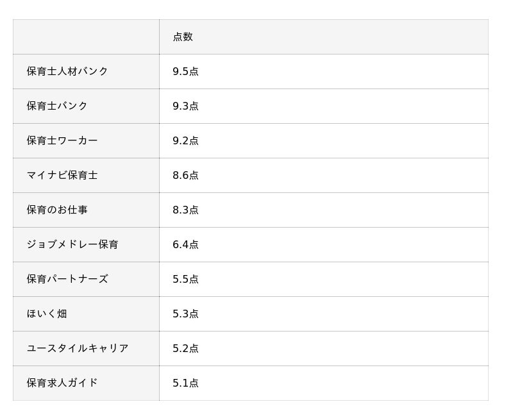
Task: Select the 保育求人ガイド row label
Action: tap(62, 383)
